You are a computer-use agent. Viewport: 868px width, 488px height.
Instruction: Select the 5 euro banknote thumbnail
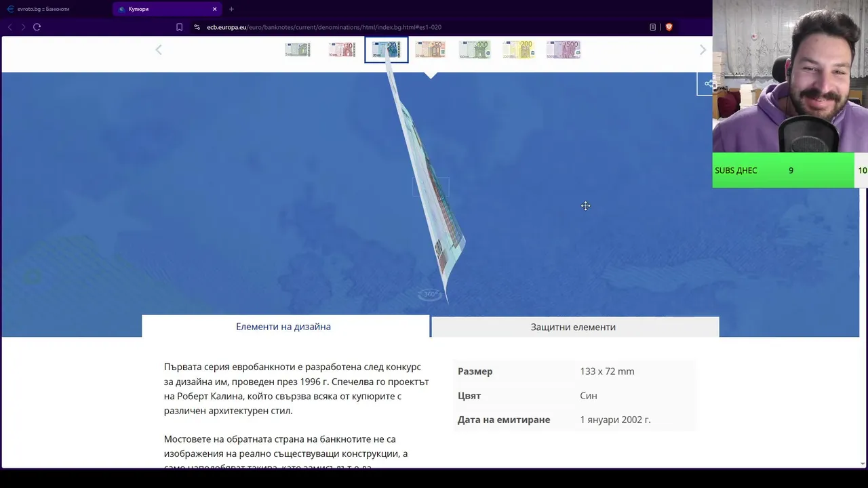(297, 49)
